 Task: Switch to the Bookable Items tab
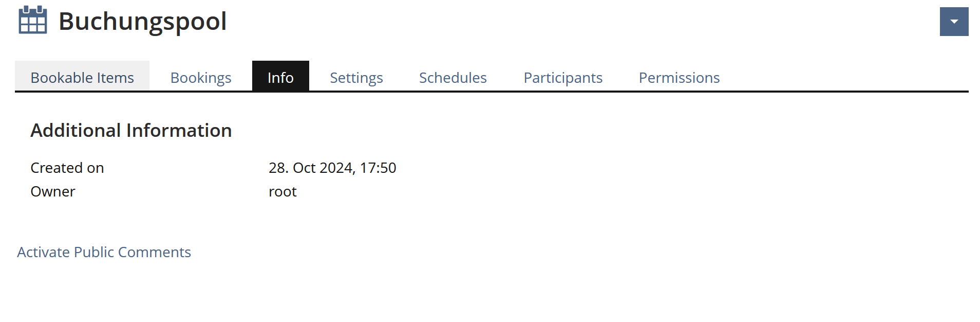(x=82, y=77)
